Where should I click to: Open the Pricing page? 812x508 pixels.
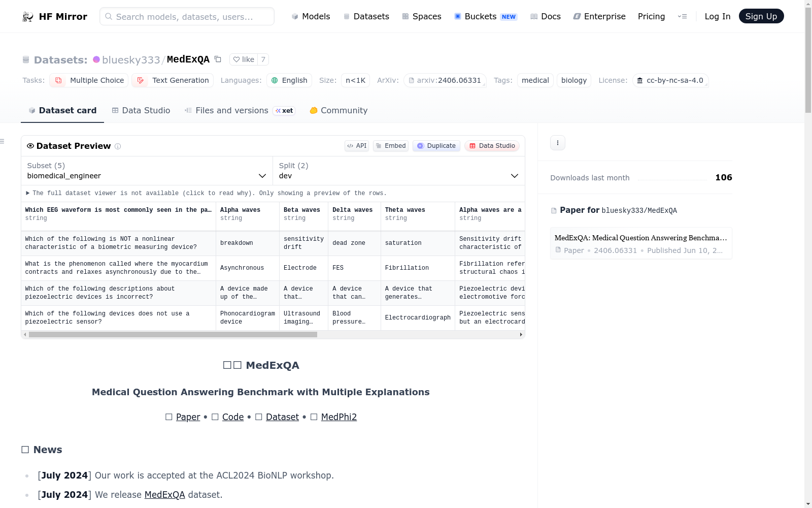pyautogui.click(x=651, y=16)
